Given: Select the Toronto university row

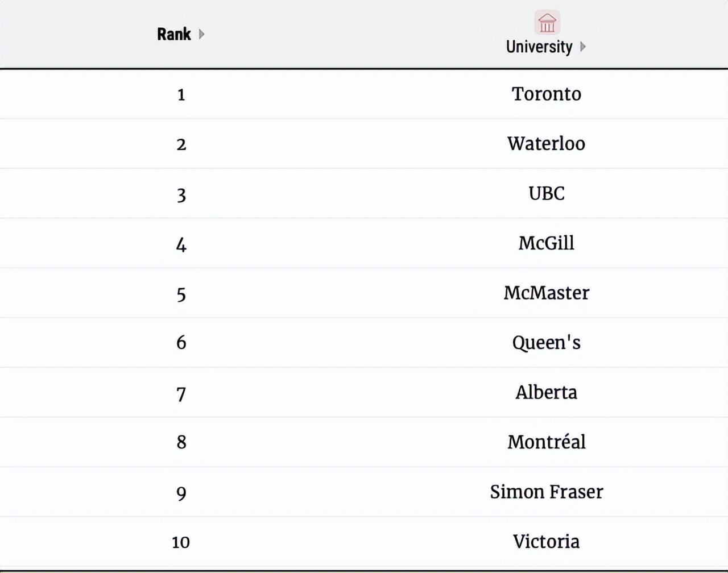Looking at the screenshot, I should click(x=547, y=94).
